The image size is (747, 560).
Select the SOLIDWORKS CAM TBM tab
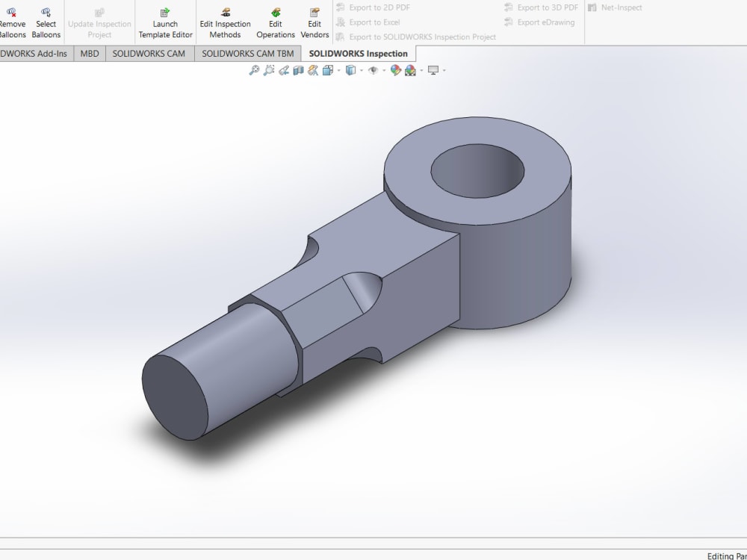point(247,53)
